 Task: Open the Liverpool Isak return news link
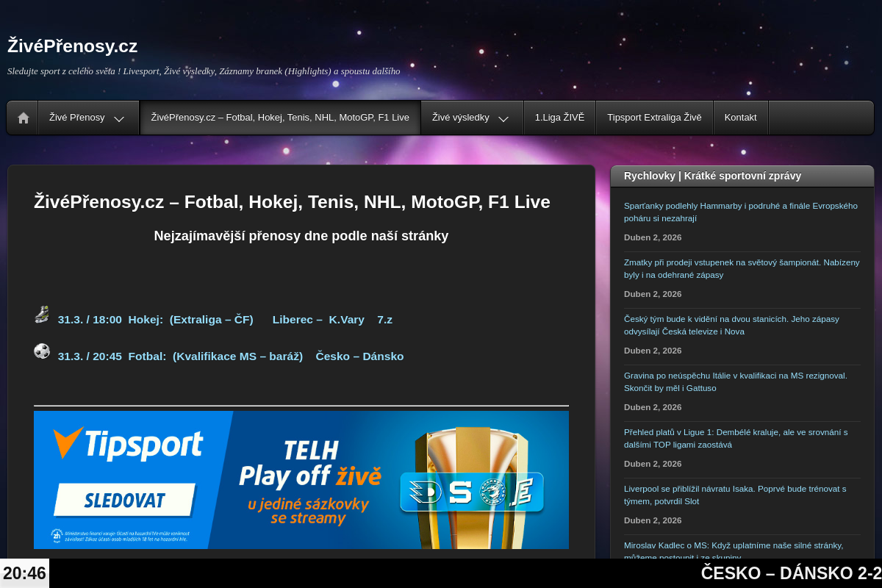pyautogui.click(x=734, y=495)
